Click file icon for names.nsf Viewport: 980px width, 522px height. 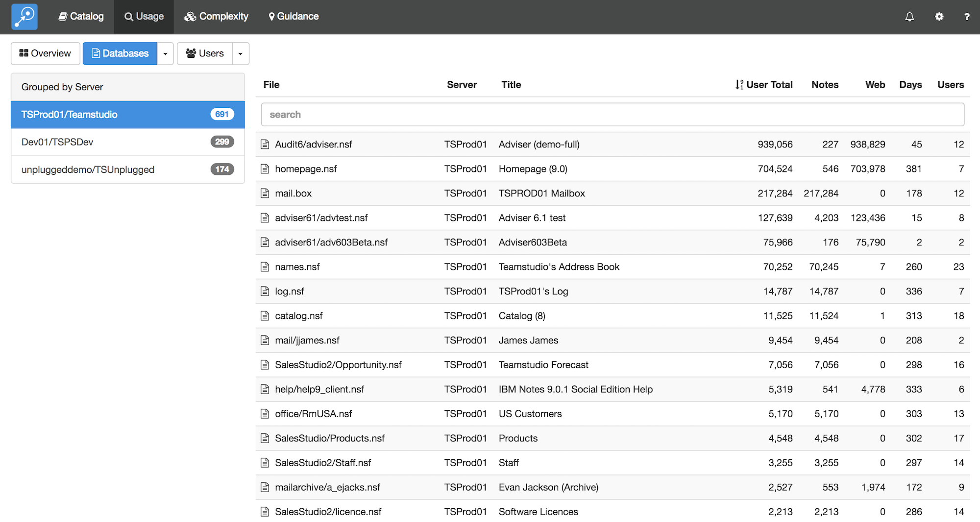click(x=265, y=267)
